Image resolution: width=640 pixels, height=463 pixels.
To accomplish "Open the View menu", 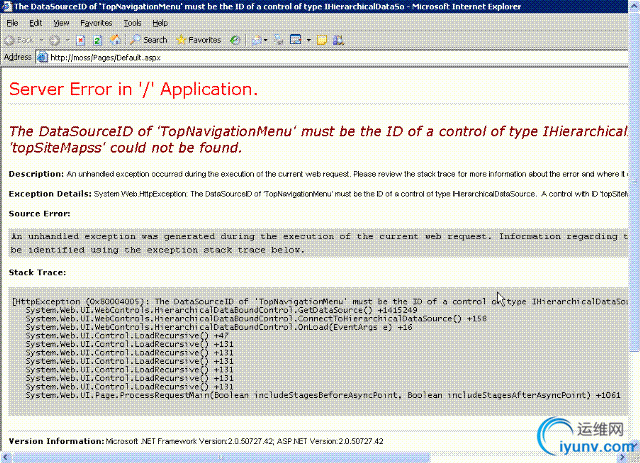I will tap(61, 23).
